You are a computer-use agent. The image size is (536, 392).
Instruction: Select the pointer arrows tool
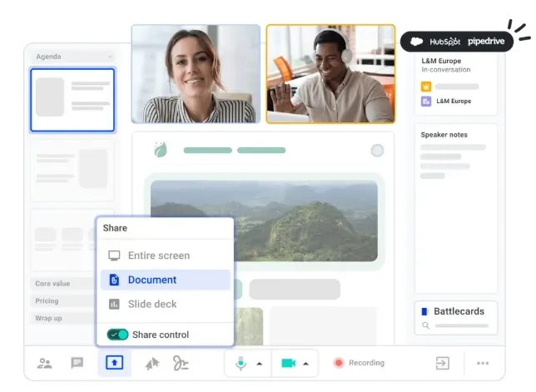152,364
